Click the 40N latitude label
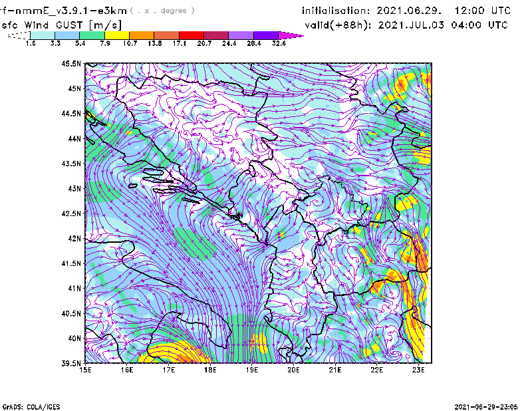The image size is (532, 411). (x=74, y=339)
